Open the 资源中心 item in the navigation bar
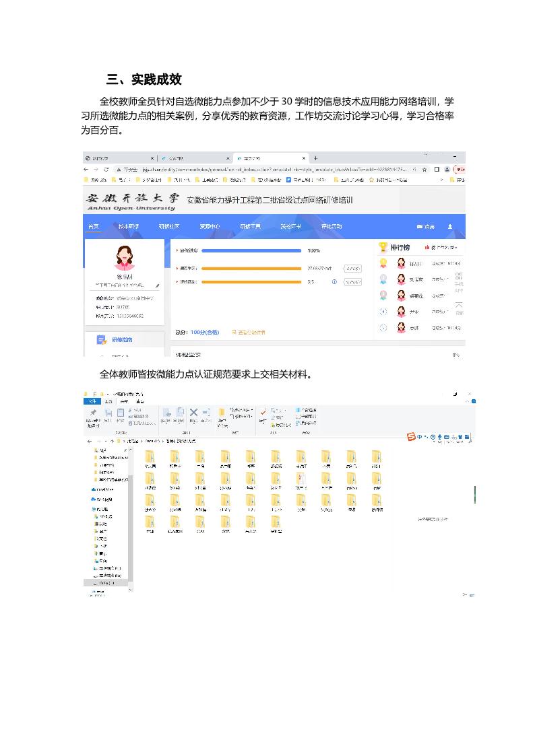535x756 pixels. [210, 226]
